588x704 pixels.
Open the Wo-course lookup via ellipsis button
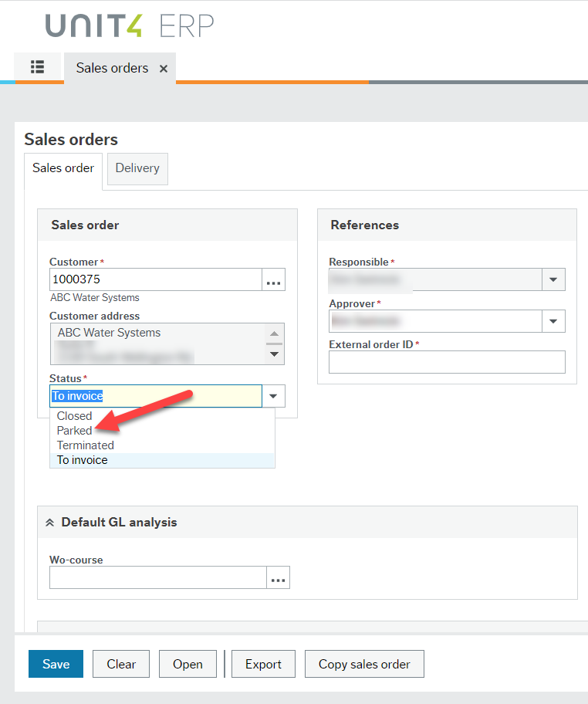(278, 577)
